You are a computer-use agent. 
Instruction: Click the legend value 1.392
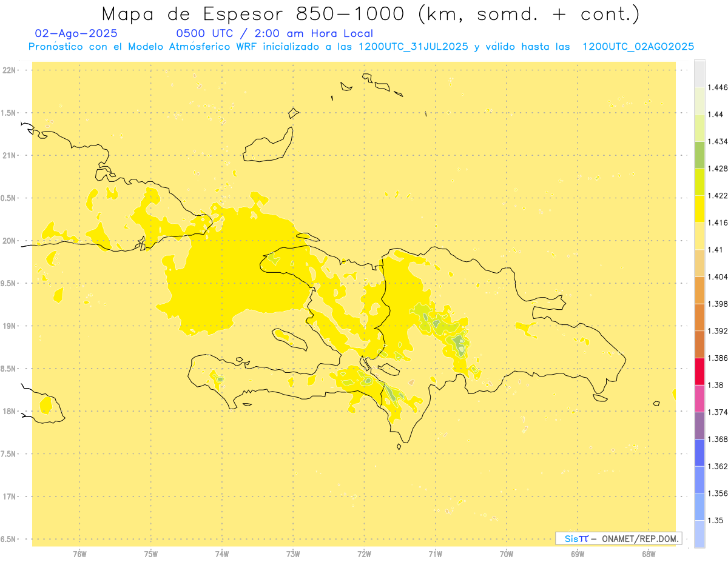tap(718, 331)
